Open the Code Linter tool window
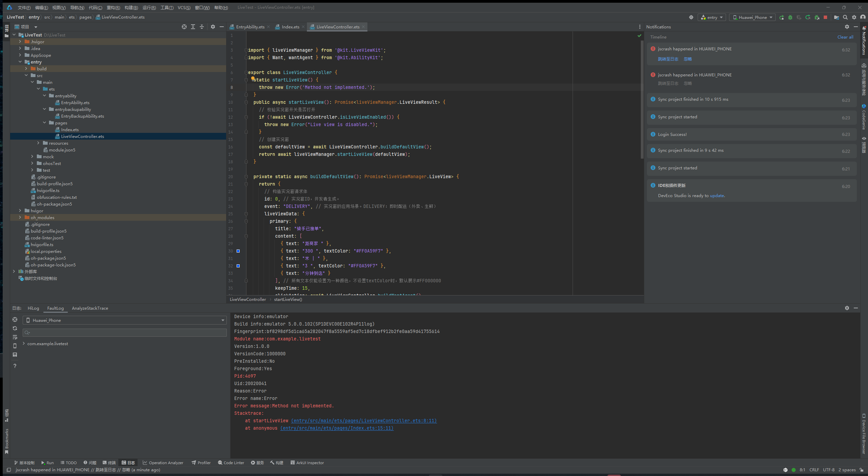The image size is (868, 476). 231,463
